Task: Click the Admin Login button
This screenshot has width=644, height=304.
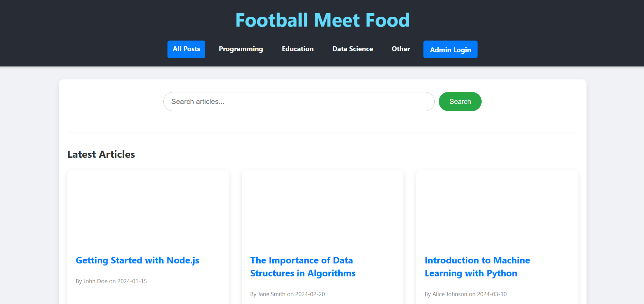Action: tap(450, 50)
